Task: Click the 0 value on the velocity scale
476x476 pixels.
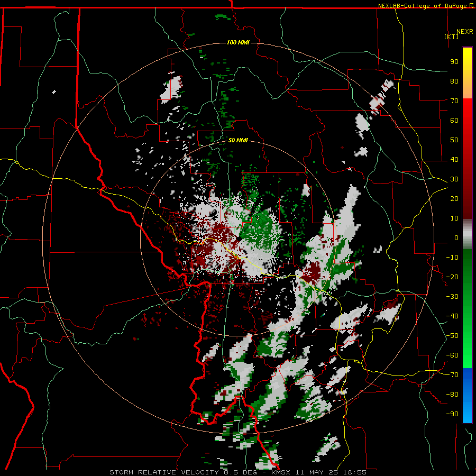Action: coord(456,238)
